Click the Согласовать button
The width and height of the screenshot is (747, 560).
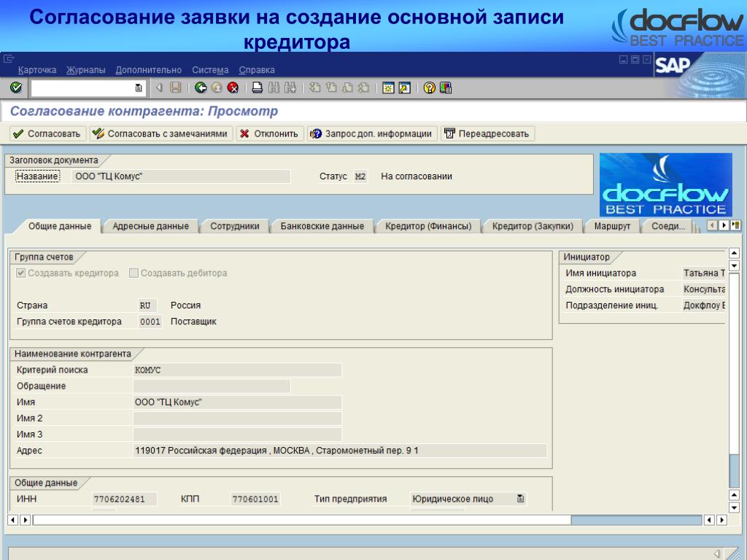(x=47, y=134)
